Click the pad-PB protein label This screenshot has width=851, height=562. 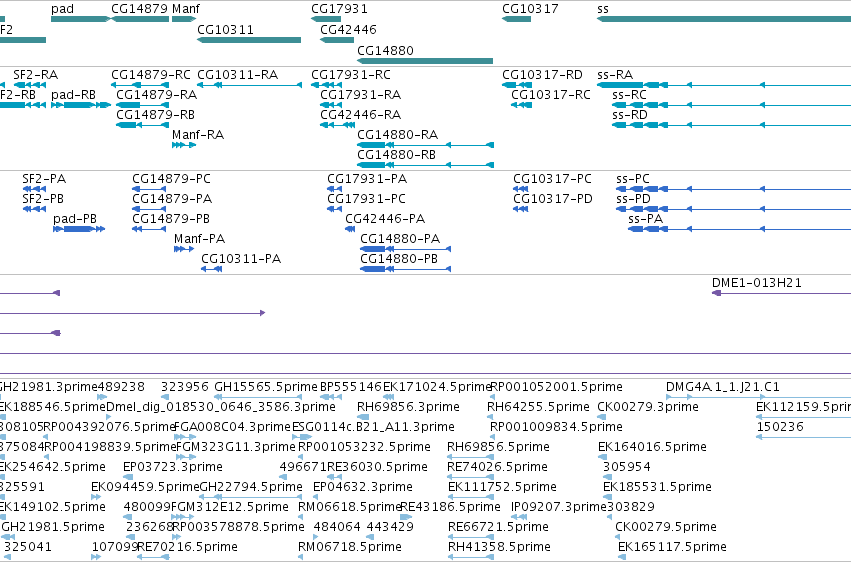point(75,219)
